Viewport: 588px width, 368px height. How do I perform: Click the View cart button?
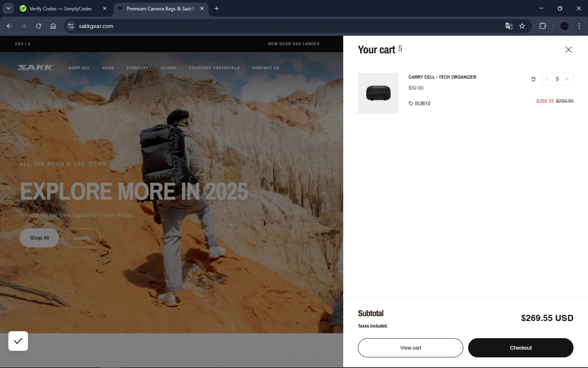(410, 348)
